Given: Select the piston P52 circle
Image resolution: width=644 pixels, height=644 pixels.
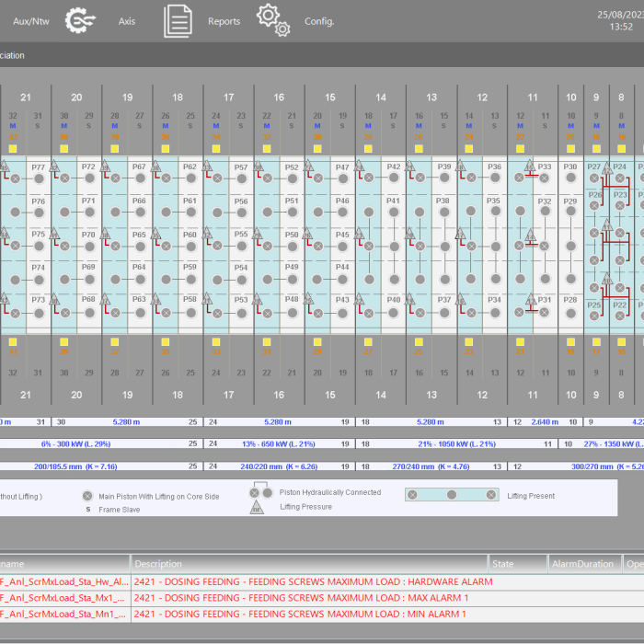Looking at the screenshot, I should (292, 178).
